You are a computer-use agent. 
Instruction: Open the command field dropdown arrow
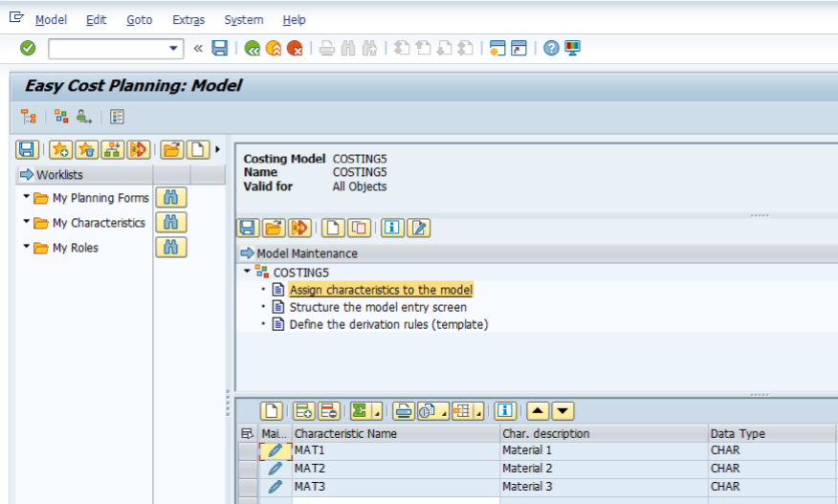coord(173,48)
